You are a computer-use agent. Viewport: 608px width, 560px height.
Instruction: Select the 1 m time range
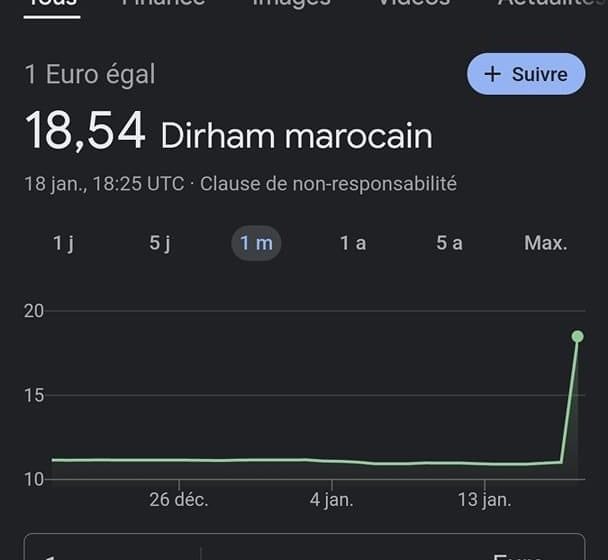click(x=256, y=243)
